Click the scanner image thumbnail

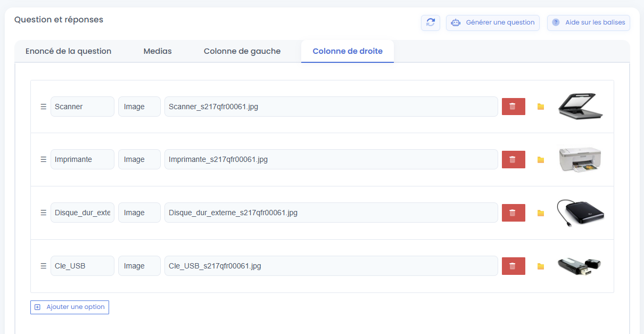pyautogui.click(x=580, y=106)
